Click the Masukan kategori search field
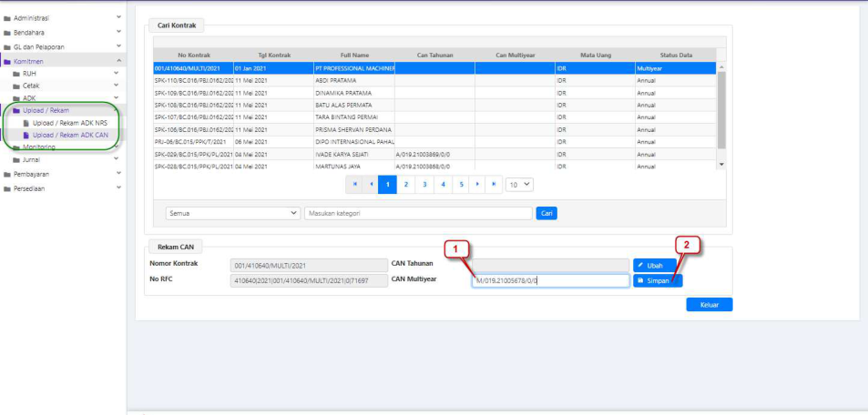Screen dimensions: 868x415 point(418,213)
